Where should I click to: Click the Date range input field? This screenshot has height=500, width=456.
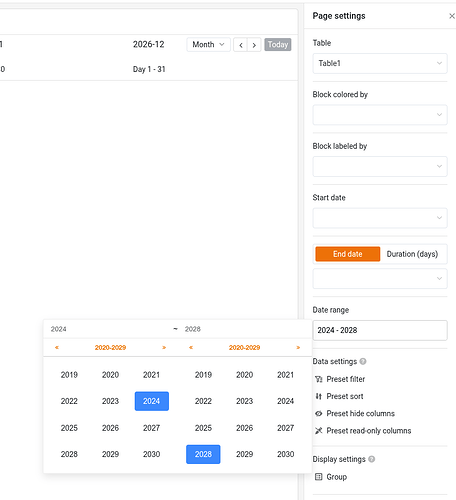[x=380, y=330]
